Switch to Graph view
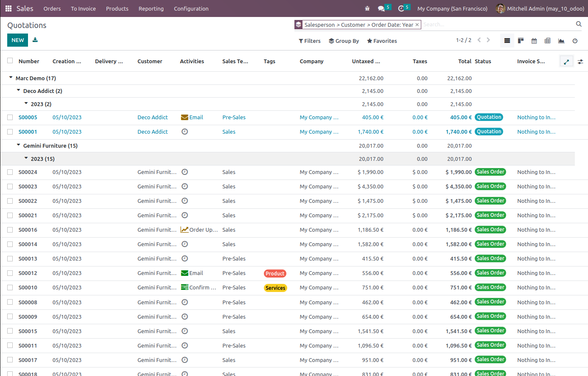Screen dimensions: 588x376 click(561, 41)
